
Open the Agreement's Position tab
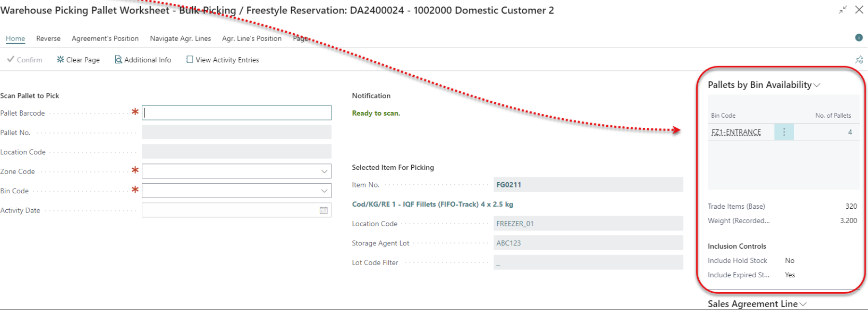(105, 39)
